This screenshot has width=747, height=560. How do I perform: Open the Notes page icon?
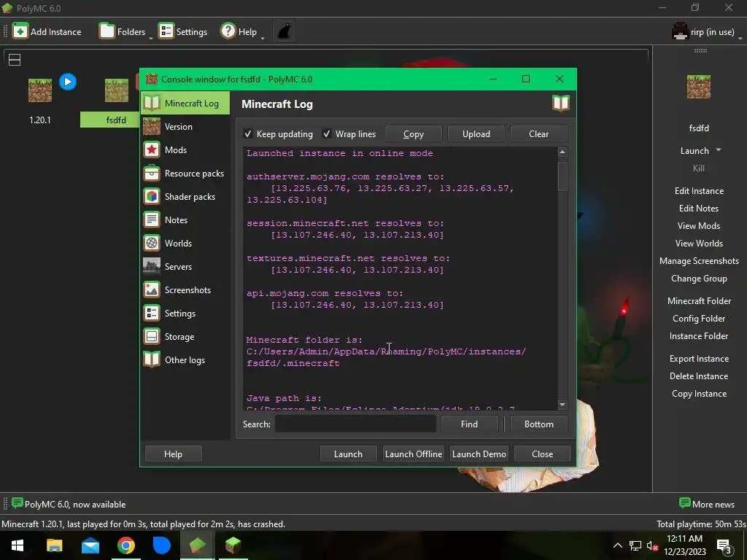click(152, 219)
